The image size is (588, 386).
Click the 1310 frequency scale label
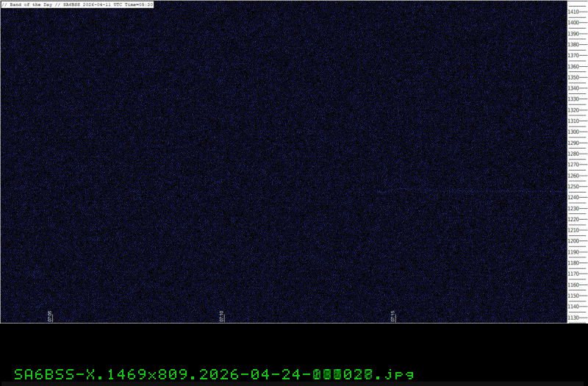pos(573,121)
